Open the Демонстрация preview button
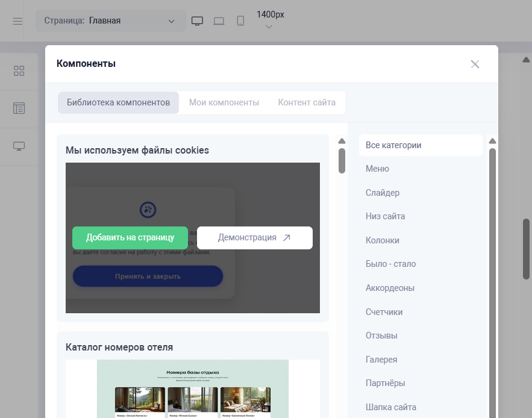 tap(254, 237)
